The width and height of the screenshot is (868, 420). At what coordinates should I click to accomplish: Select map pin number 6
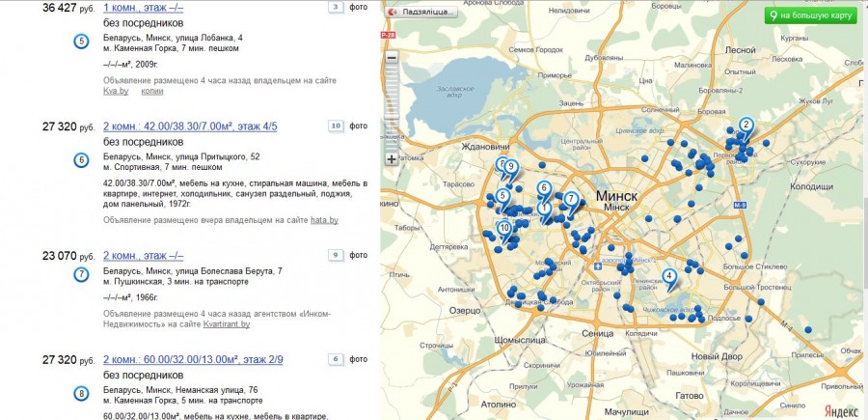pos(543,190)
